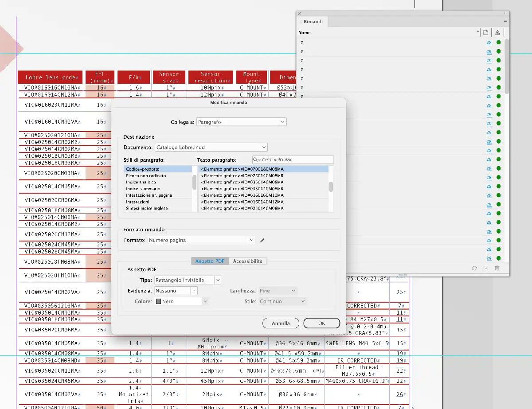This screenshot has height=409, width=532.
Task: Open the Rimandi panel hamburger menu
Action: pos(505,21)
